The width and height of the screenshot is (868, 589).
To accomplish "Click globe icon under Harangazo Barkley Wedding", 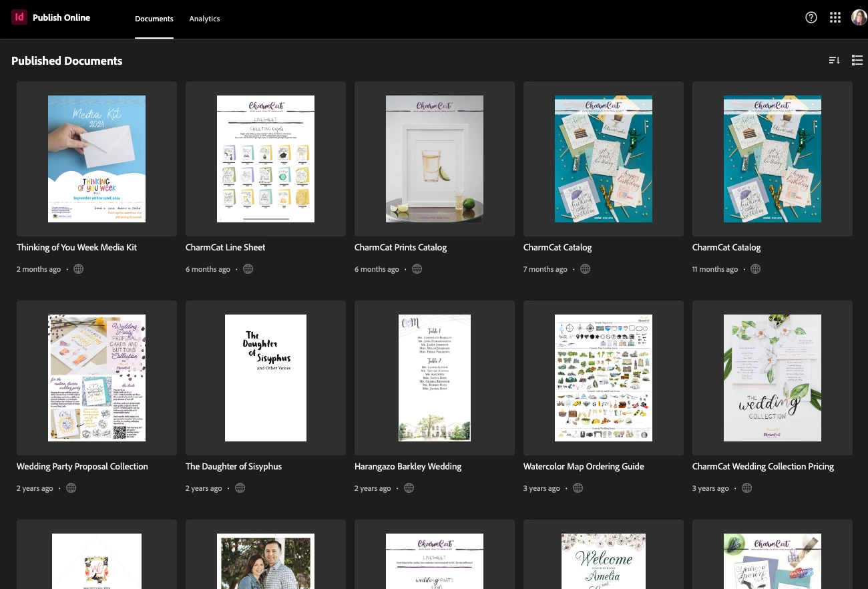I will (409, 488).
